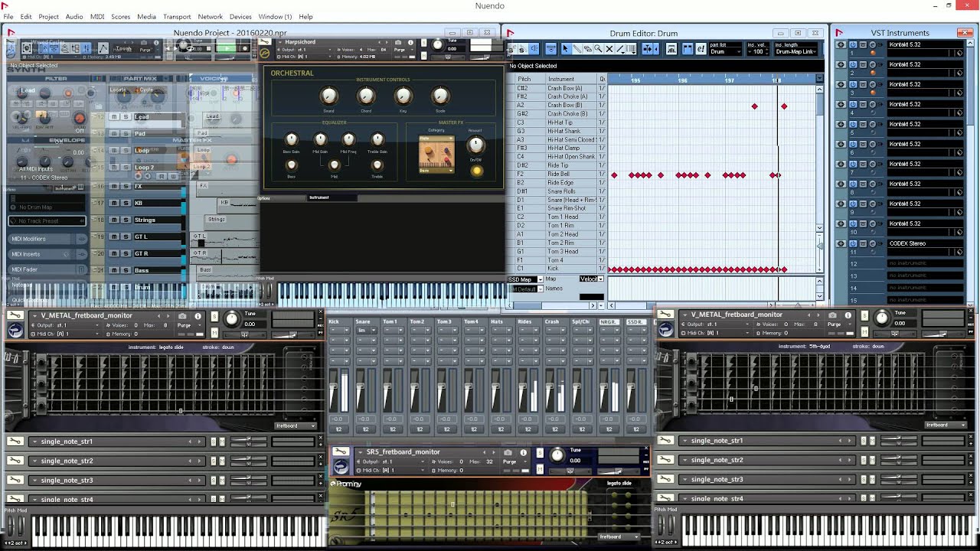Open the 'Drum-Map Link' insert length dropdown
Image resolution: width=980 pixels, height=551 pixels.
pyautogui.click(x=795, y=52)
